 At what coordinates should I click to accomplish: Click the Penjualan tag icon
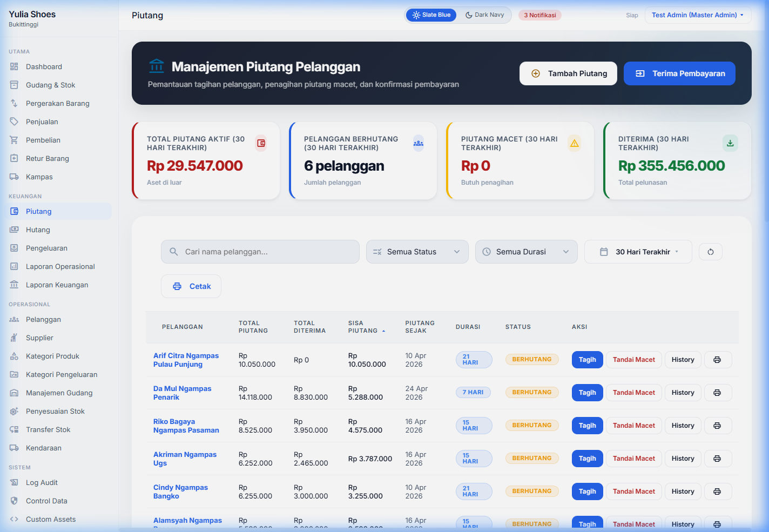[14, 122]
